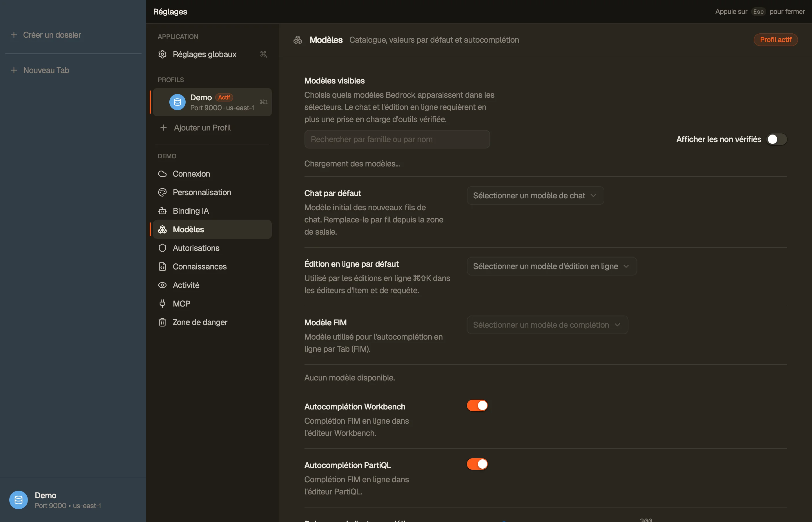Image resolution: width=812 pixels, height=522 pixels.
Task: Click Nouveau Tab
Action: tap(73, 70)
